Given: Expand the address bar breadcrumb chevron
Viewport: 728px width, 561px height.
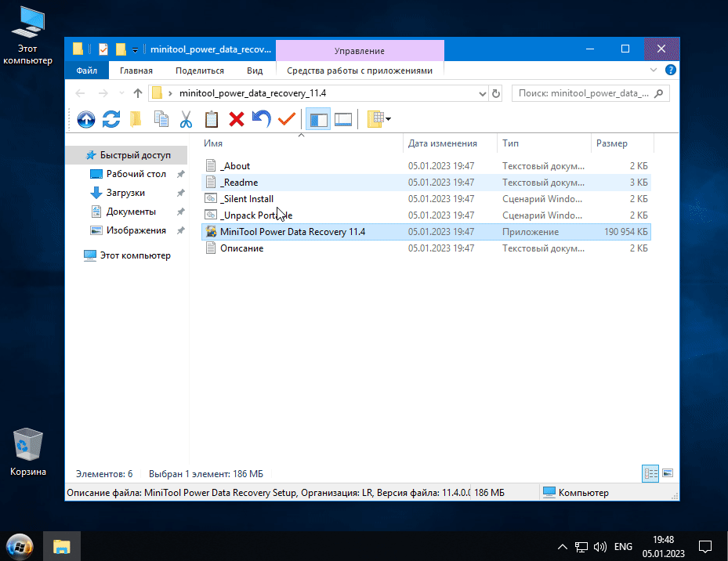Looking at the screenshot, I should click(170, 93).
